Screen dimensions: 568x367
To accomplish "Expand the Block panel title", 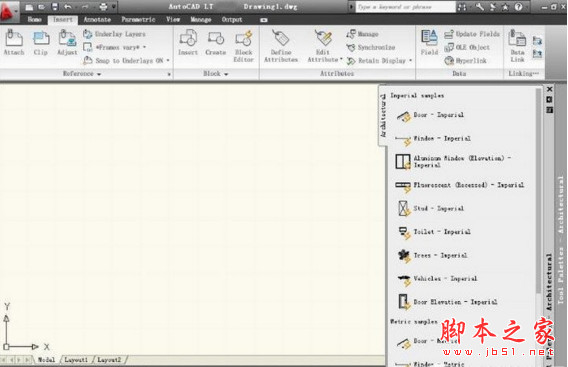I will [215, 74].
